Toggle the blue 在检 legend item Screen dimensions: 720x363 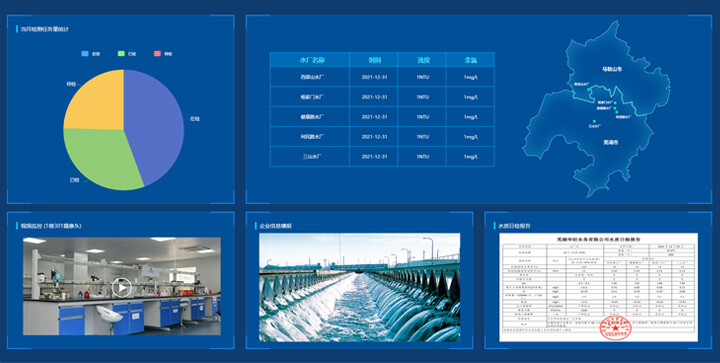coord(90,54)
